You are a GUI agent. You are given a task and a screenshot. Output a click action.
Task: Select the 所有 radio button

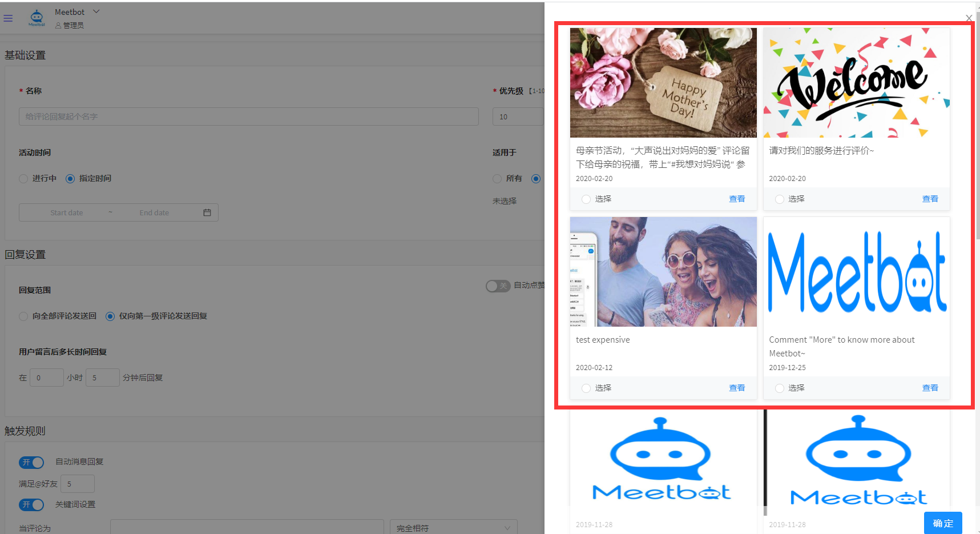click(497, 179)
